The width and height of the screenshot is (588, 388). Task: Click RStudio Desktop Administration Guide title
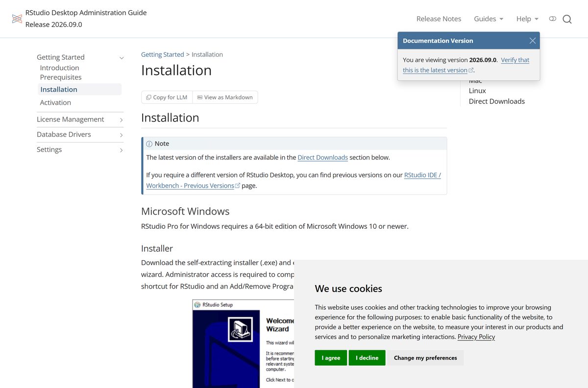pyautogui.click(x=86, y=13)
